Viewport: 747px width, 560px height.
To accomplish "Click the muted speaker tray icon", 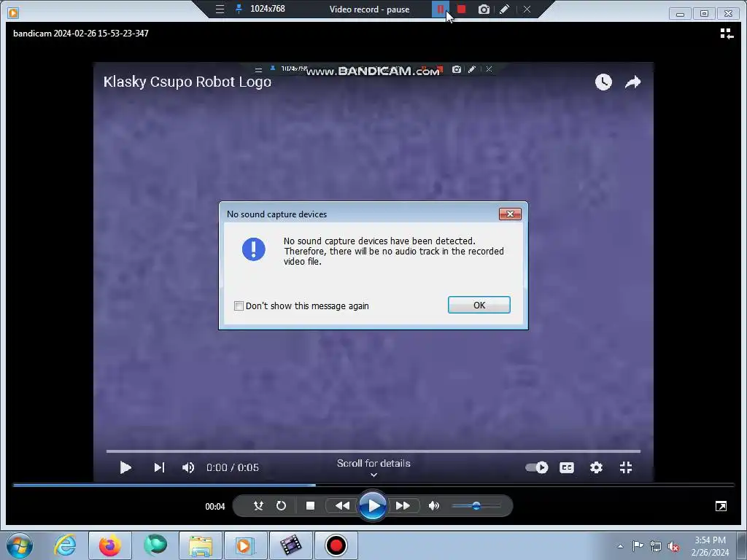I will tap(673, 546).
